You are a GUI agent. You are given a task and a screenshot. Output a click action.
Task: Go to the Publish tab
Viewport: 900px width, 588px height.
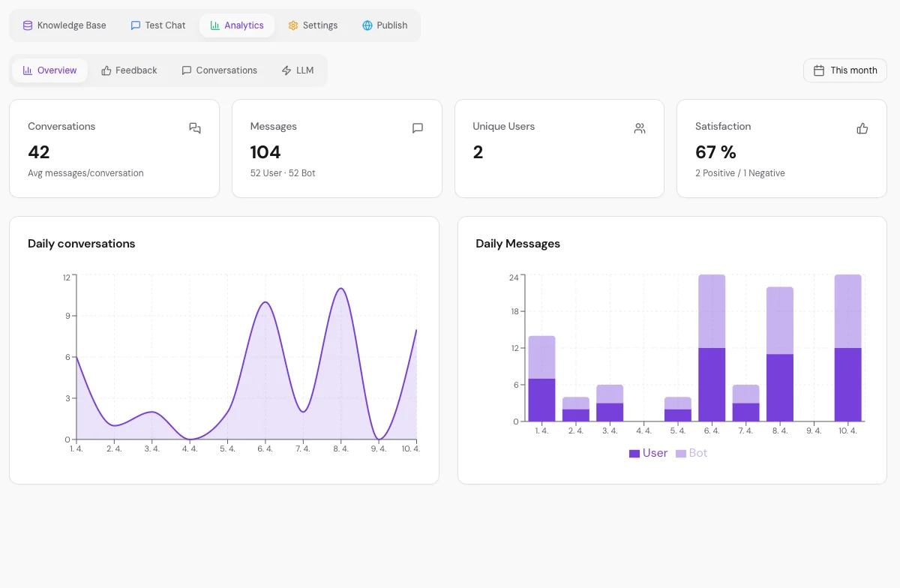[x=385, y=25]
